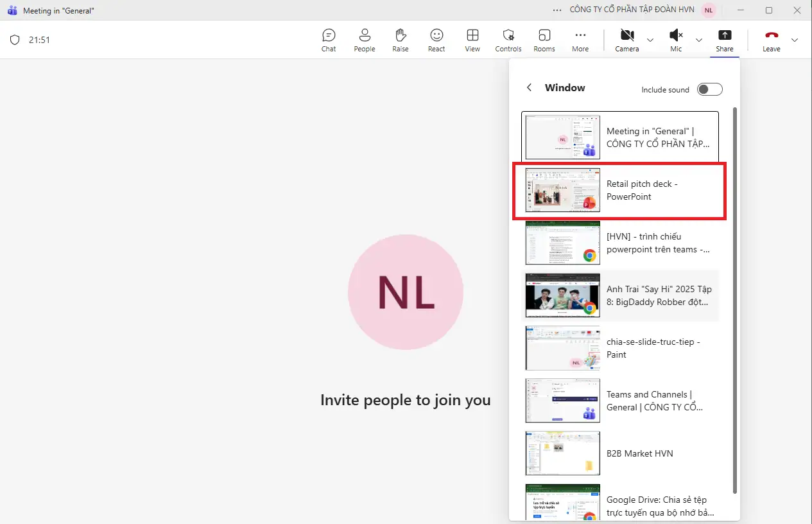Turn on the Camera

(x=626, y=40)
